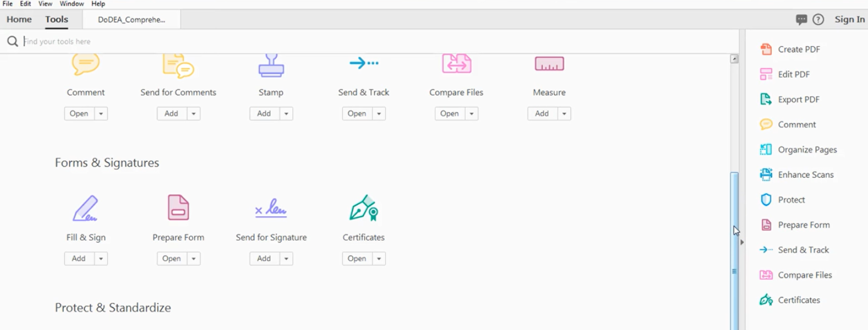Click the Add button under Send for Signature

click(x=264, y=259)
